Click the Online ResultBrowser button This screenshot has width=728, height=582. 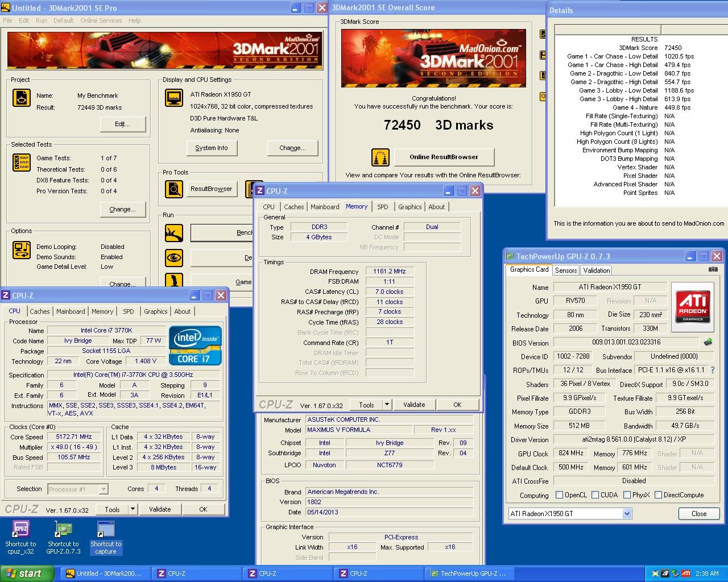444,157
